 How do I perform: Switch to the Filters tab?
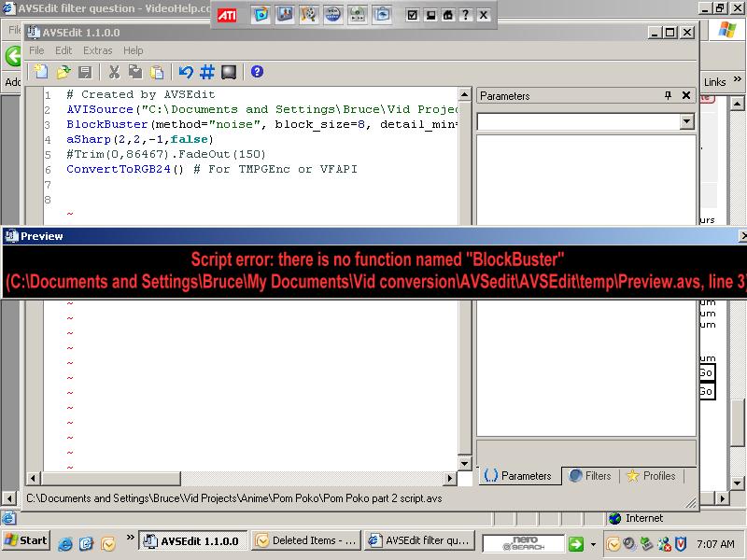(591, 476)
